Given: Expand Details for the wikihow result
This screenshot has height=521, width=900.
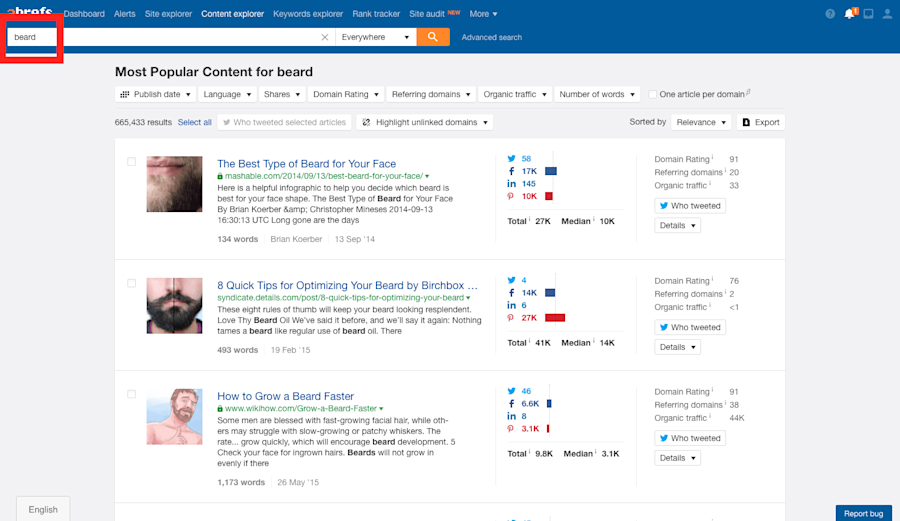Looking at the screenshot, I should (x=677, y=458).
